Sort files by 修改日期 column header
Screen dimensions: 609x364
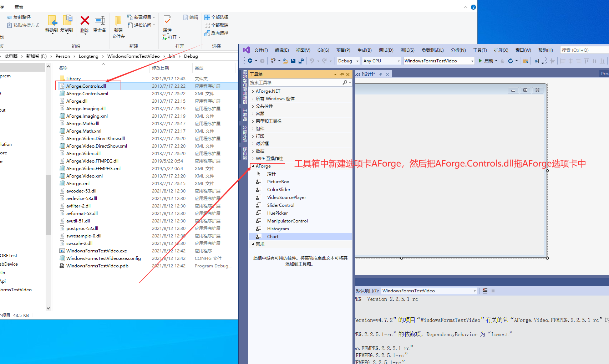tap(161, 68)
